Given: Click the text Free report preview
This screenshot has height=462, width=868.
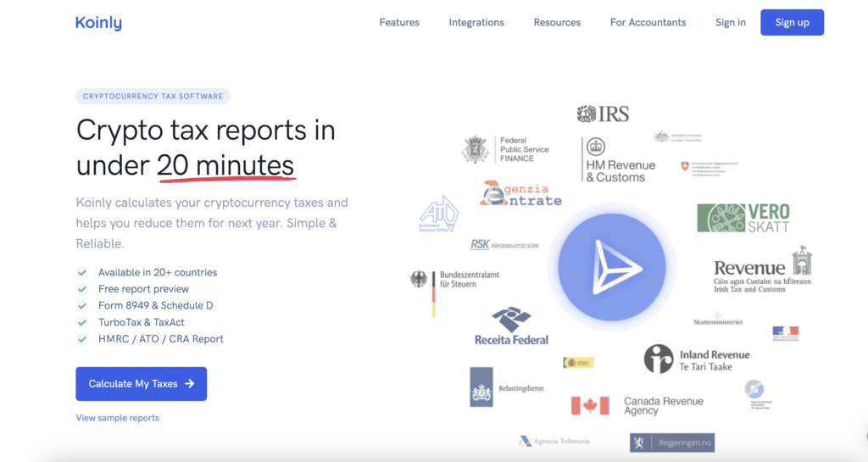Looking at the screenshot, I should pyautogui.click(x=143, y=289).
